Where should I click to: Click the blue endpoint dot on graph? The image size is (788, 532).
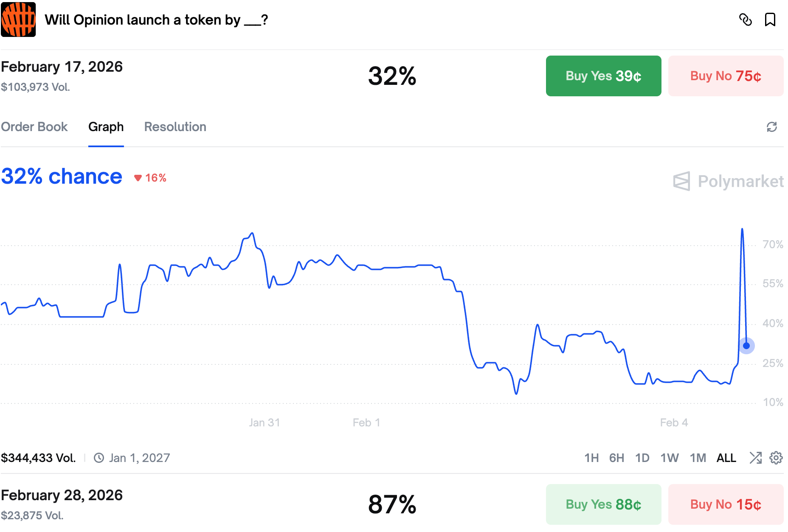coord(746,346)
